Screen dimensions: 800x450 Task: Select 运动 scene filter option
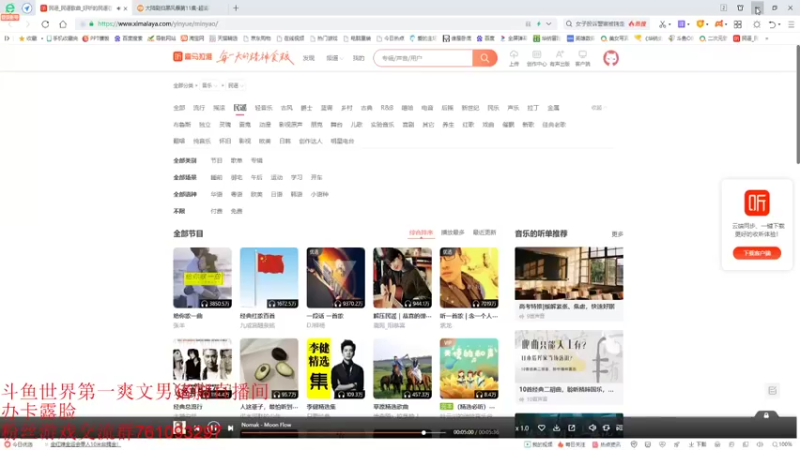[x=277, y=178]
